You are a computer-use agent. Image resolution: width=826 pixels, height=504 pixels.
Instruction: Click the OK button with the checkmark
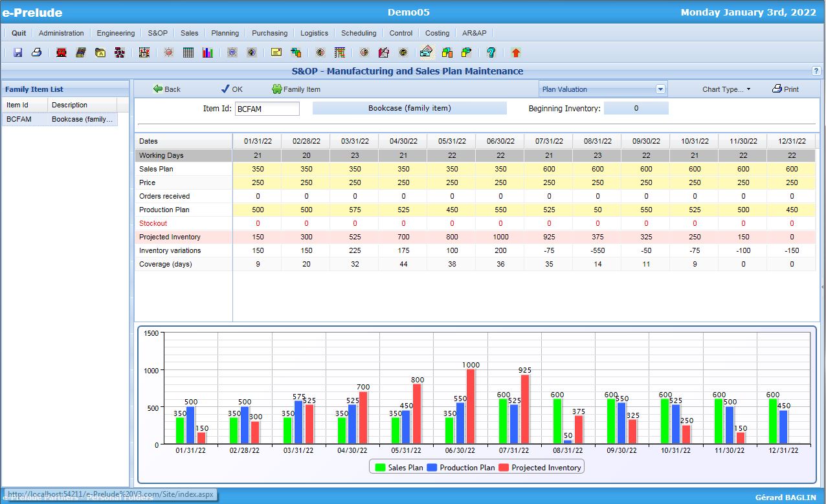(232, 89)
